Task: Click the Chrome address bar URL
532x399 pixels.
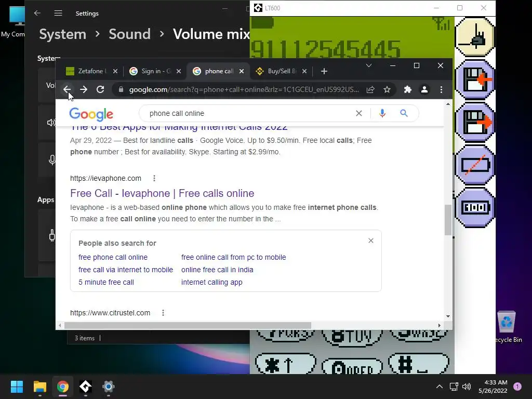Action: pos(244,89)
